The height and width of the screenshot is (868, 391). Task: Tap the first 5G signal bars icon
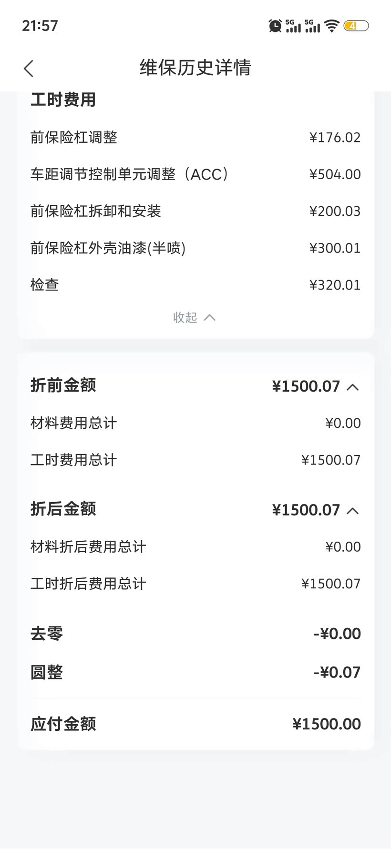tap(293, 26)
